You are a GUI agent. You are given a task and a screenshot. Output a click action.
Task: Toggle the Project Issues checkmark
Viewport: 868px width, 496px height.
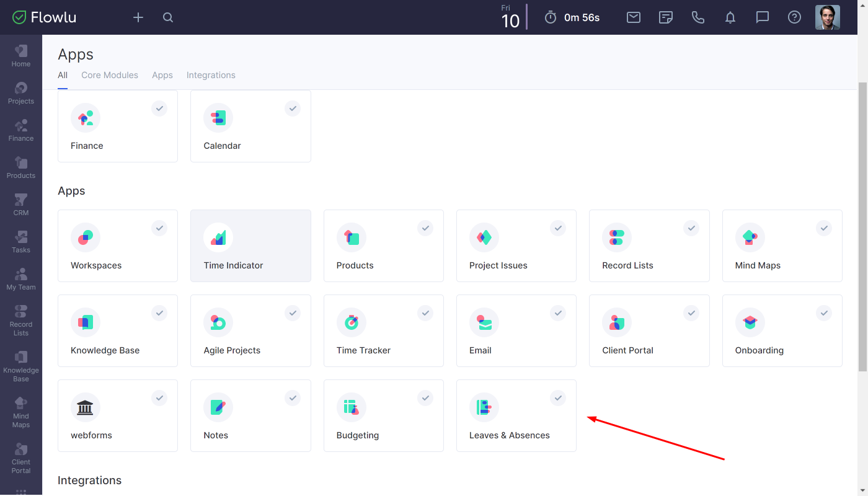[x=558, y=228]
